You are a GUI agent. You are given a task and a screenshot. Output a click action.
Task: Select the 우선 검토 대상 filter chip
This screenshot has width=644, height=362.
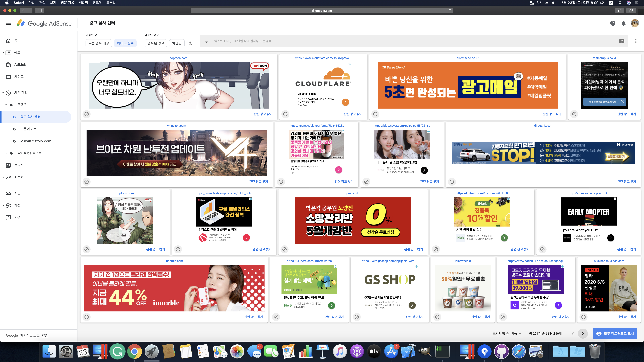coord(99,43)
